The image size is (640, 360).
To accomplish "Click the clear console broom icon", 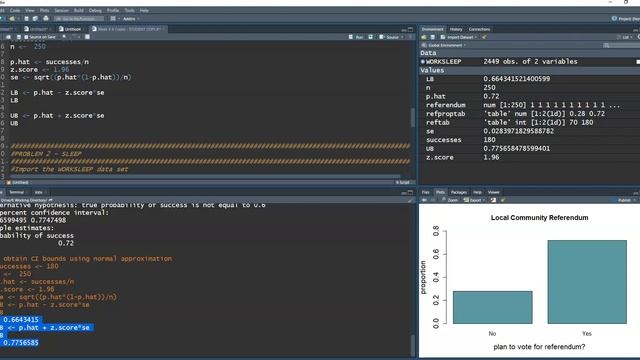I will pyautogui.click(x=411, y=200).
